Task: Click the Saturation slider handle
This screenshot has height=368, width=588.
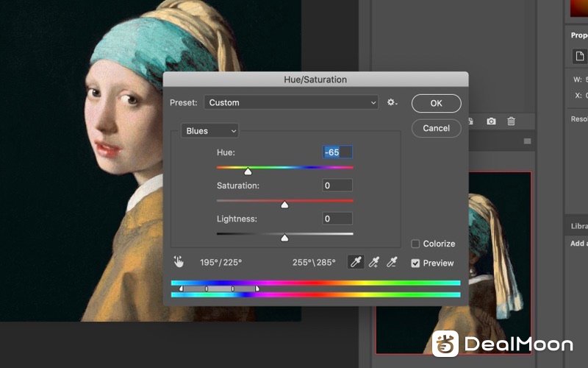Action: coord(284,205)
